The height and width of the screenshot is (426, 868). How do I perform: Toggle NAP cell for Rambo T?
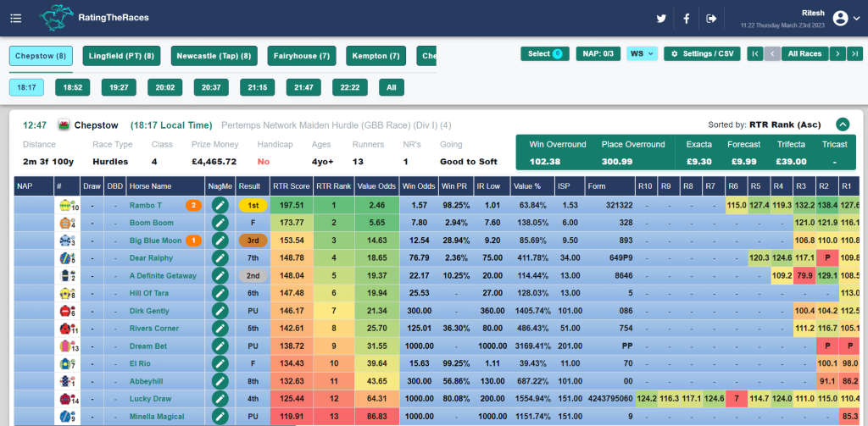[33, 205]
